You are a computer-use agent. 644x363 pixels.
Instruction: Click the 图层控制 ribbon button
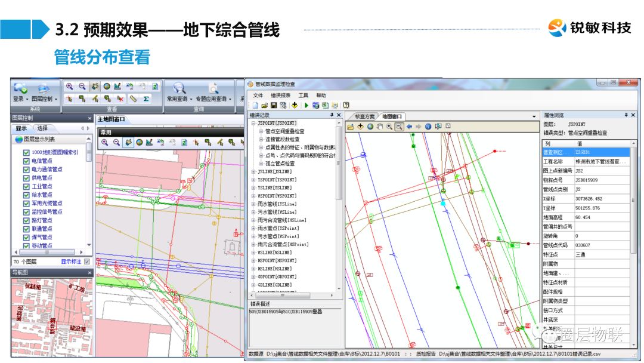pyautogui.click(x=44, y=93)
